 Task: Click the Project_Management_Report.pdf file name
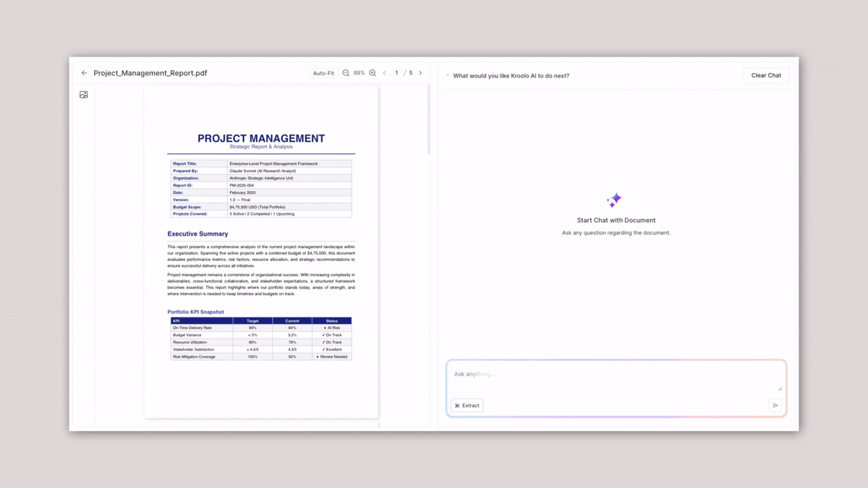tap(150, 73)
